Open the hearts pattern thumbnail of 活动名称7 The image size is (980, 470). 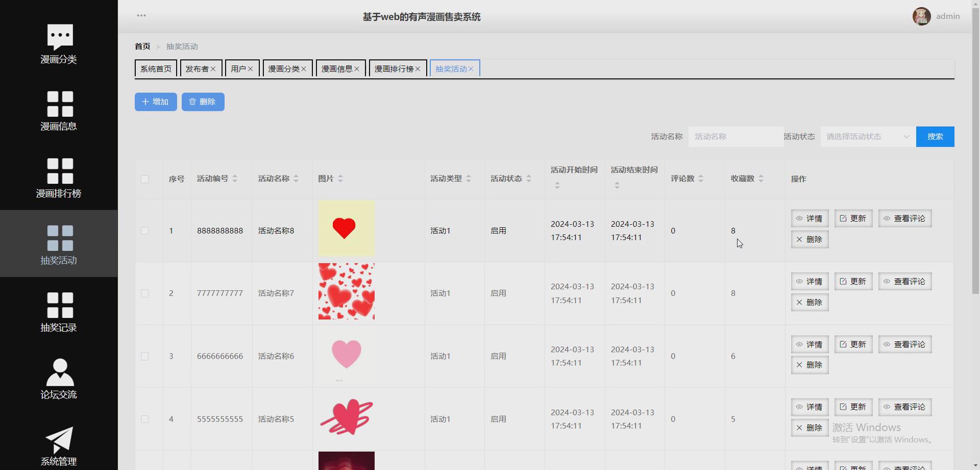pyautogui.click(x=347, y=291)
